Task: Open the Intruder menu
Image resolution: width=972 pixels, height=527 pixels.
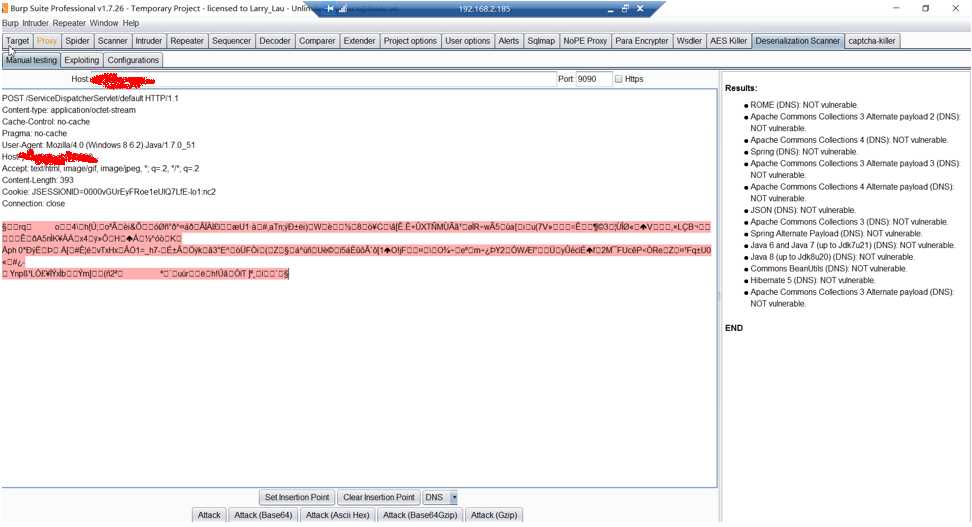Action: point(35,23)
